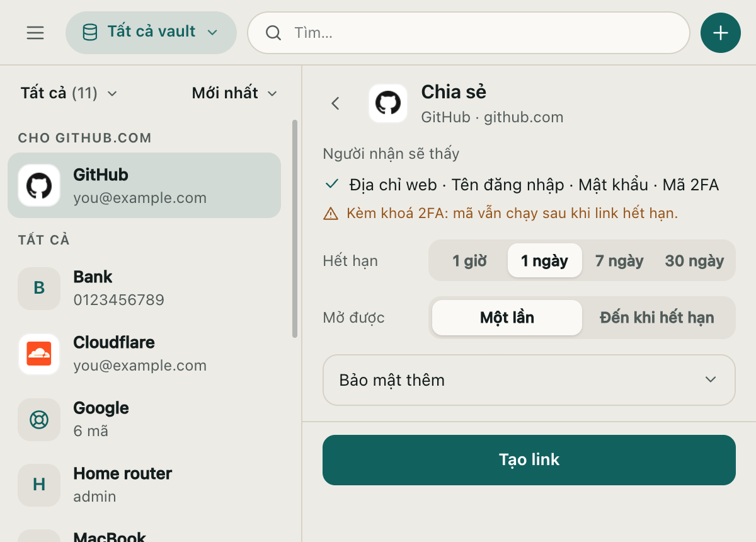Click the 2FA warning triangle icon

coord(331,214)
